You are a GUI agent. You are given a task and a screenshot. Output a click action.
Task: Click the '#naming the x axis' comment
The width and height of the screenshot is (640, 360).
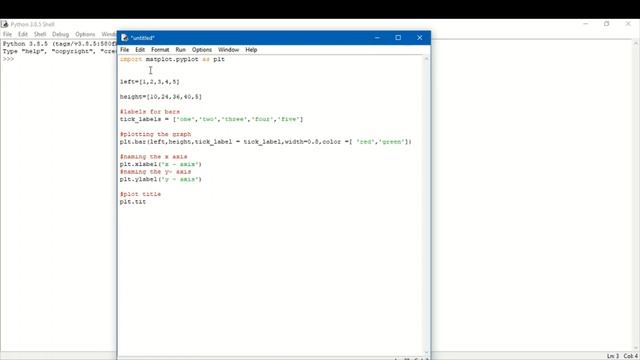(153, 156)
